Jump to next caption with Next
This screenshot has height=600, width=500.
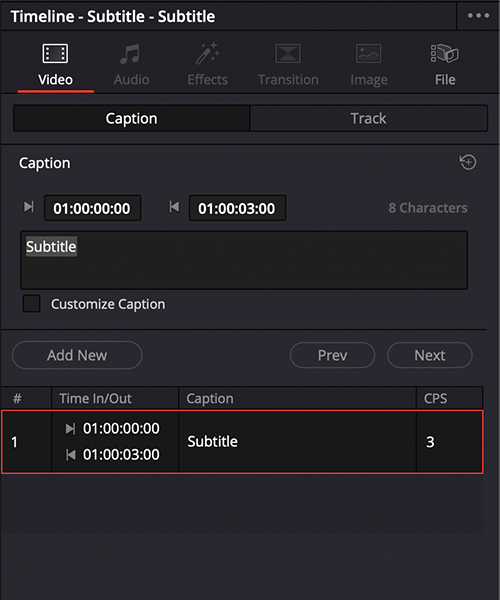(430, 355)
